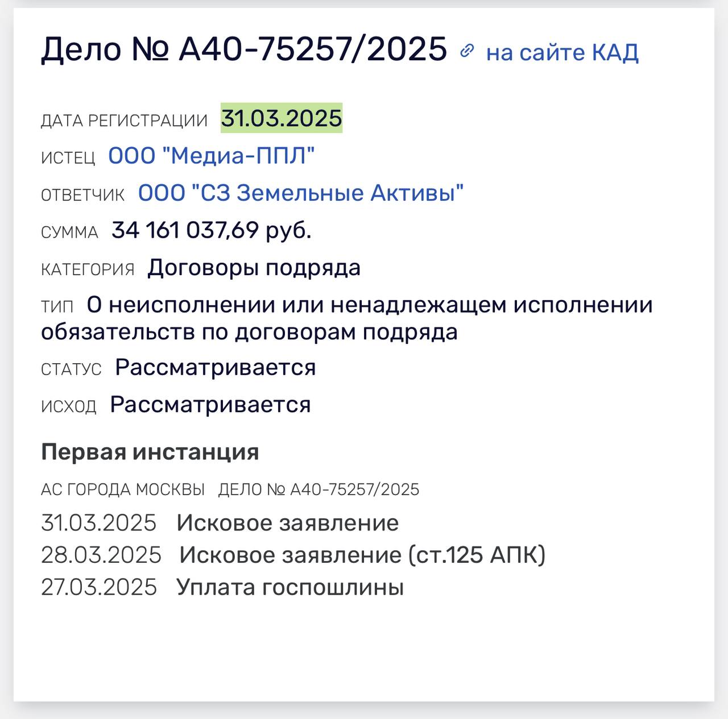
Task: Click the category value Договоры подряда
Action: click(254, 268)
